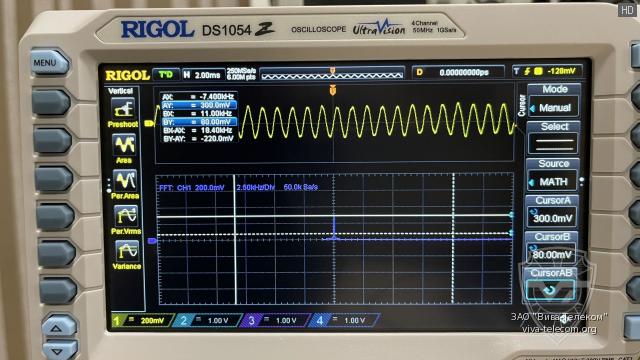Select the CursorAB menu item
Viewport: 640px width, 360px height.
pos(551,285)
